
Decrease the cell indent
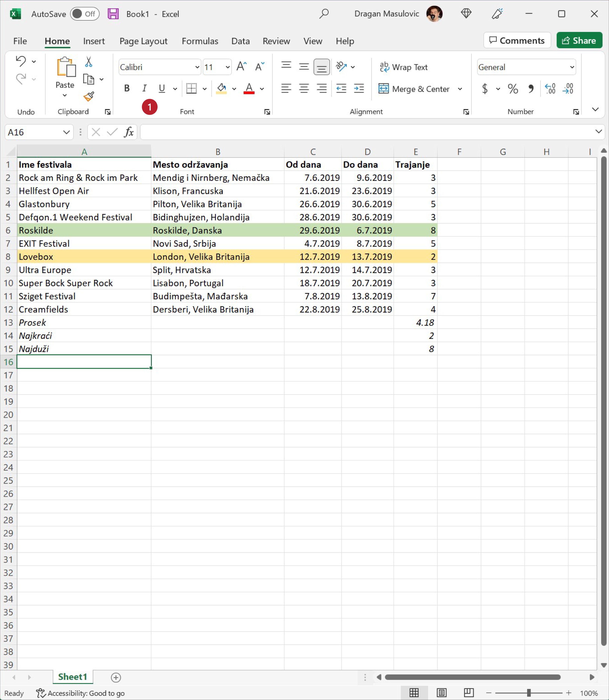341,88
